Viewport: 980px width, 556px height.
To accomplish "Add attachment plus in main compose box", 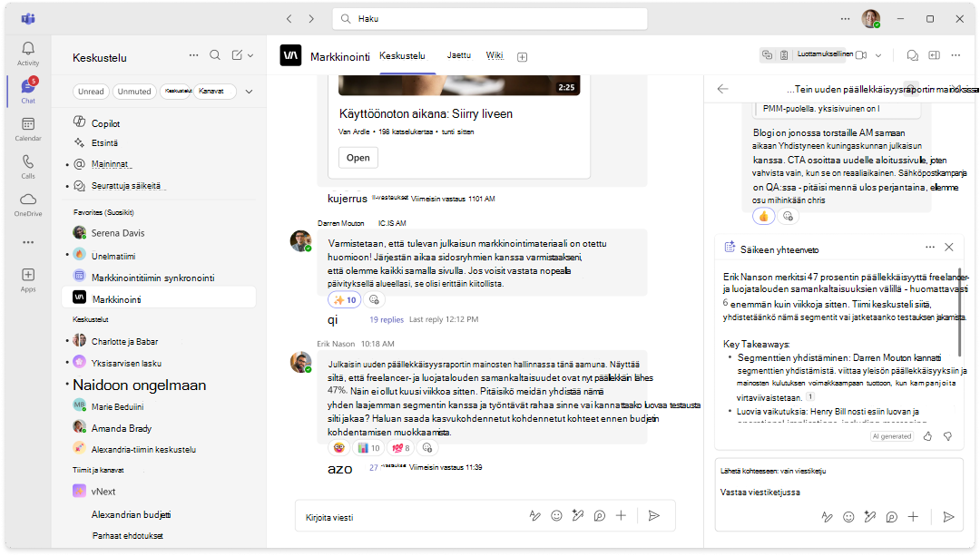I will [x=621, y=515].
